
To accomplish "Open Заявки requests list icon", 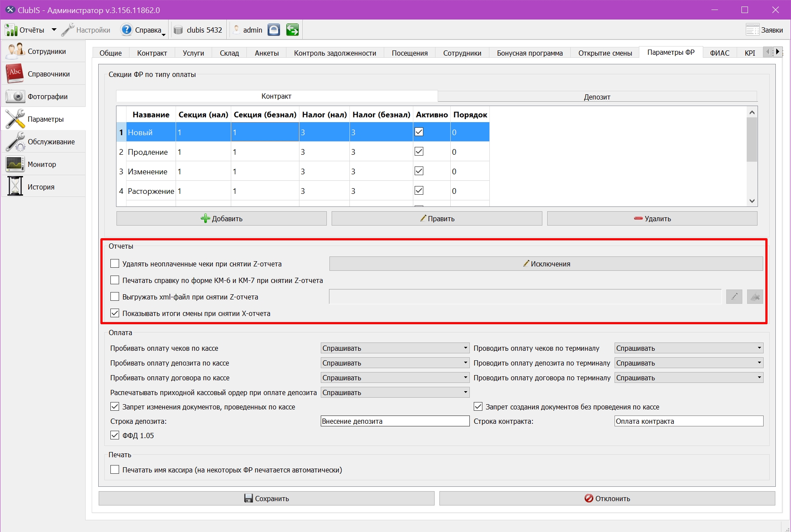I will (752, 30).
